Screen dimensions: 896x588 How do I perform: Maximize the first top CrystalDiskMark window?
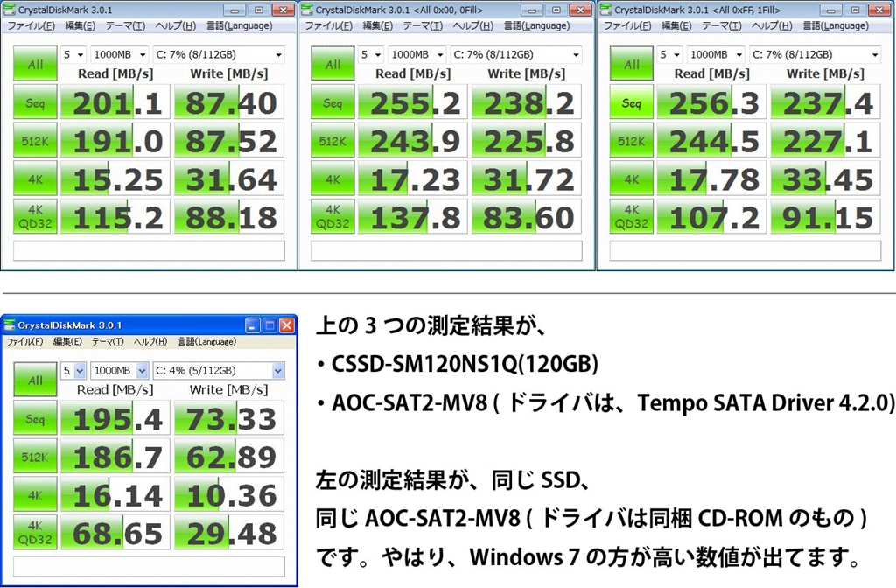(259, 10)
